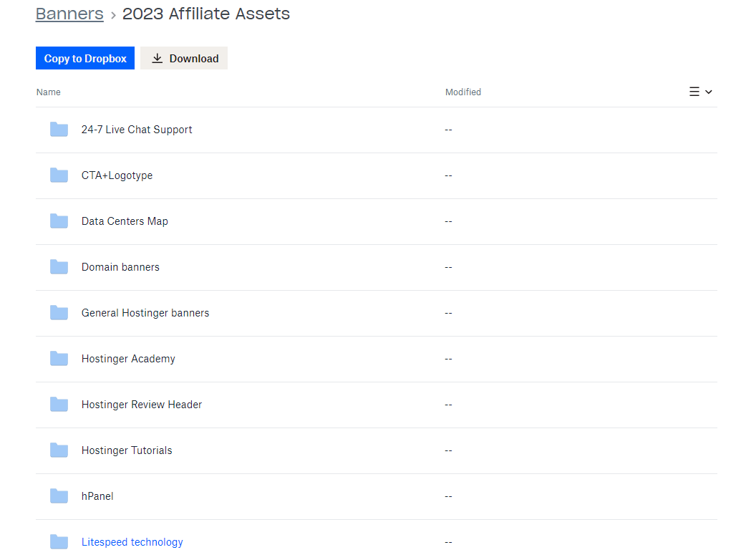Open the Domain banners folder name
Image resolution: width=741 pixels, height=560 pixels.
click(120, 267)
